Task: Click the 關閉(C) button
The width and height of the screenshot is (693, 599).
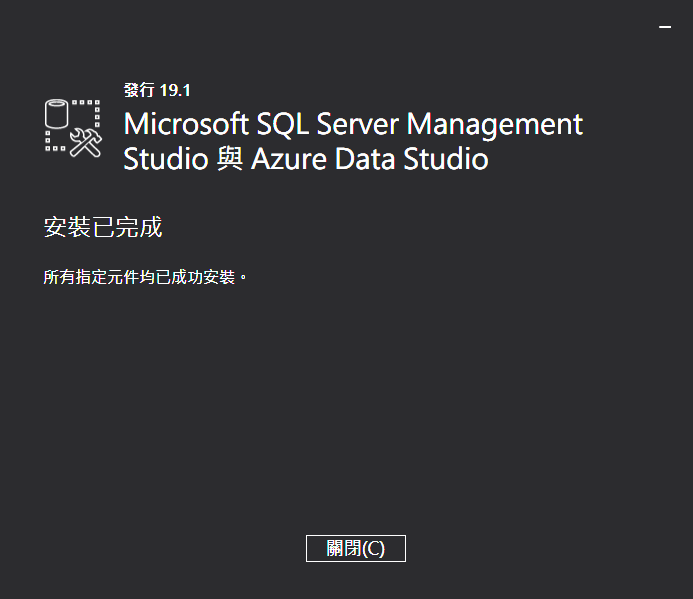Action: (x=355, y=548)
